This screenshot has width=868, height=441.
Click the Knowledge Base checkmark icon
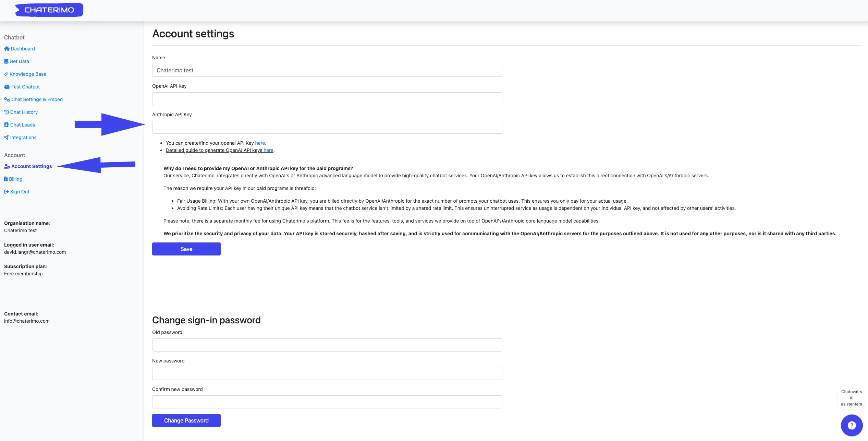(x=6, y=74)
